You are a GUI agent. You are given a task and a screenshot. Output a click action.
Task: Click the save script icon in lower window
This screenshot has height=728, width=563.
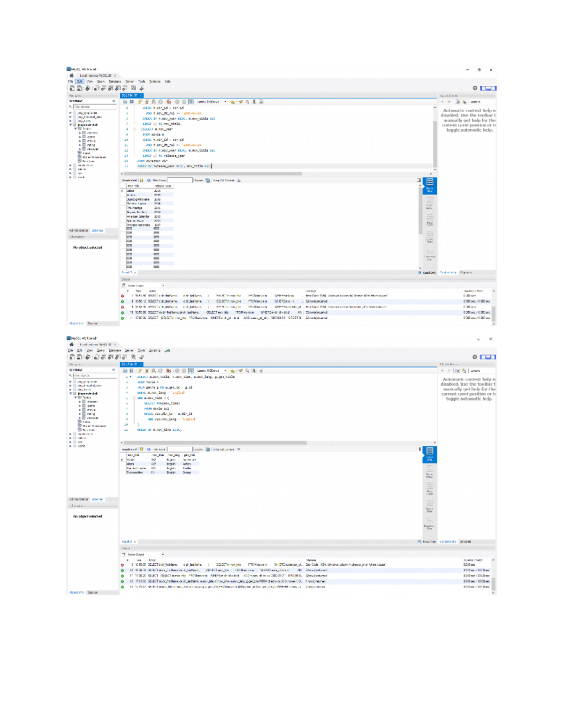pos(132,371)
